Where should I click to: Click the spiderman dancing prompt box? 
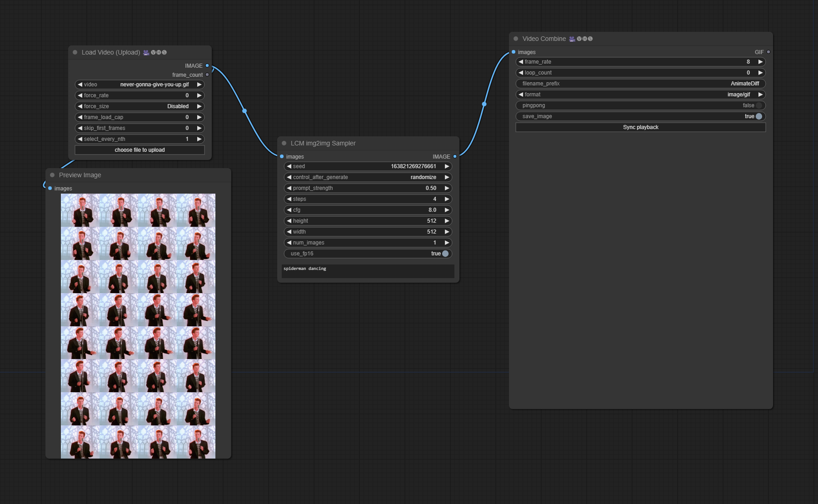tap(368, 271)
